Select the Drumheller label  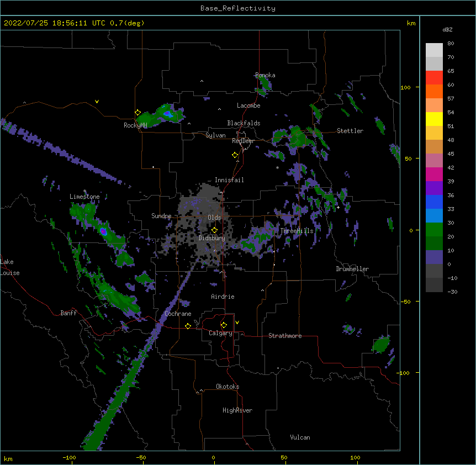point(352,269)
